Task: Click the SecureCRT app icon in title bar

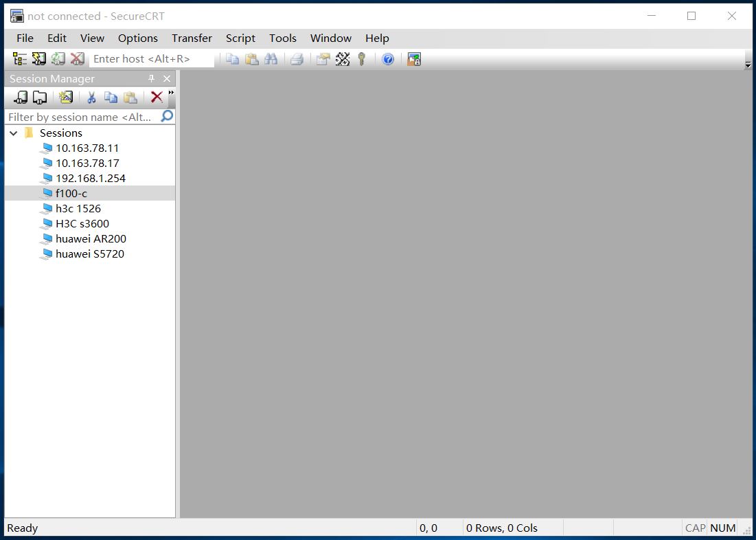Action: (17, 16)
